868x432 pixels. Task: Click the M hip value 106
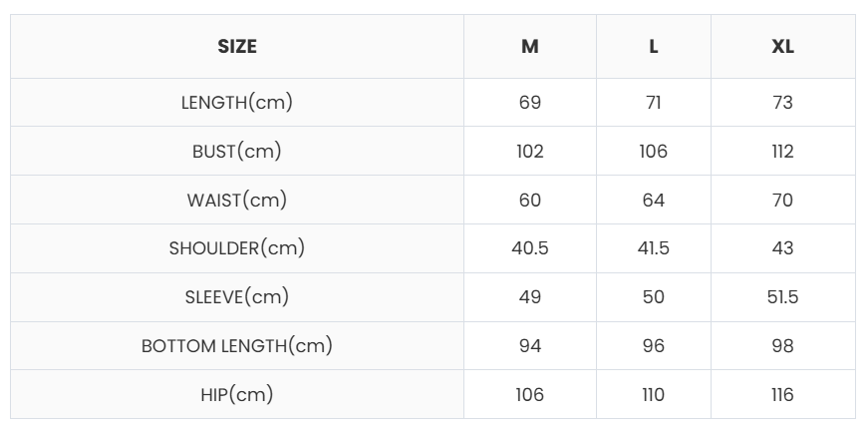pos(530,395)
